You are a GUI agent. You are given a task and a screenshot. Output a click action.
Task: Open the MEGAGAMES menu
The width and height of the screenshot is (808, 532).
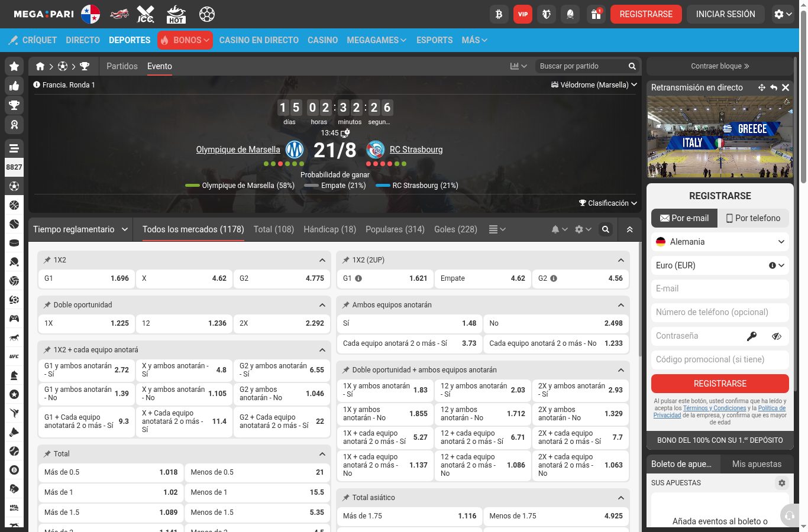376,40
